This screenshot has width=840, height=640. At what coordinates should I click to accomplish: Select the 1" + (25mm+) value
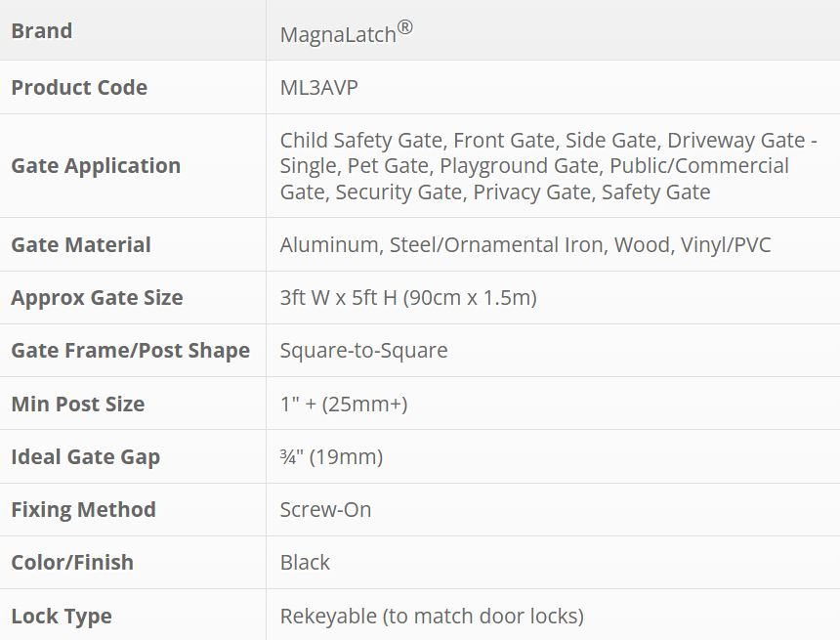pos(344,405)
